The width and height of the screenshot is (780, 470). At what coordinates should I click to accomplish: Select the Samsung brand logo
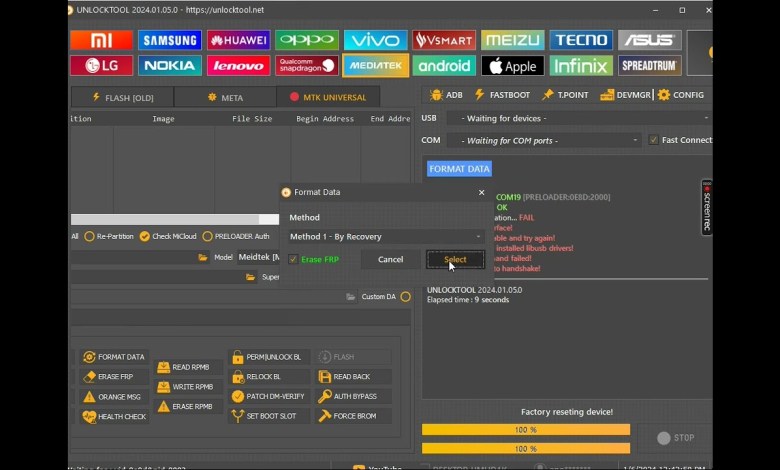(170, 40)
